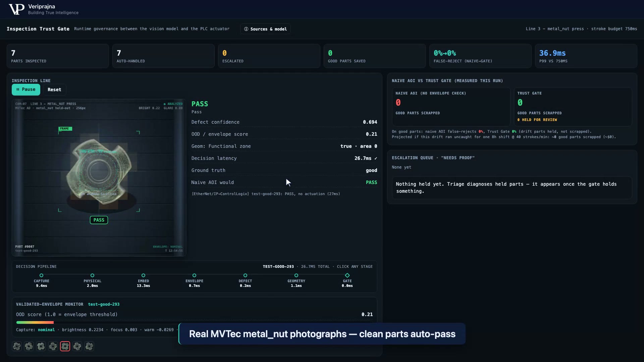Click the Geom: Functional zone row
644x362 pixels.
[x=284, y=146]
